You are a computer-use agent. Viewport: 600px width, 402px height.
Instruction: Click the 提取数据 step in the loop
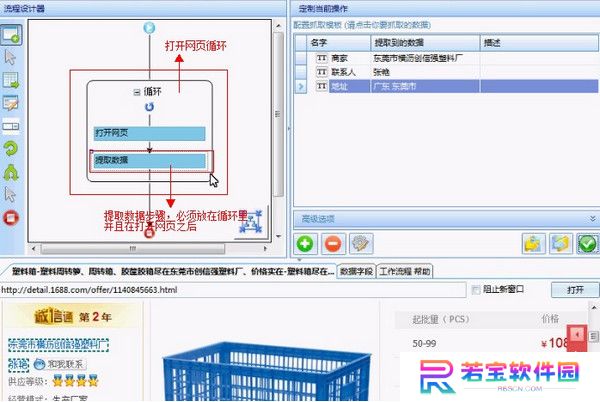coord(150,160)
